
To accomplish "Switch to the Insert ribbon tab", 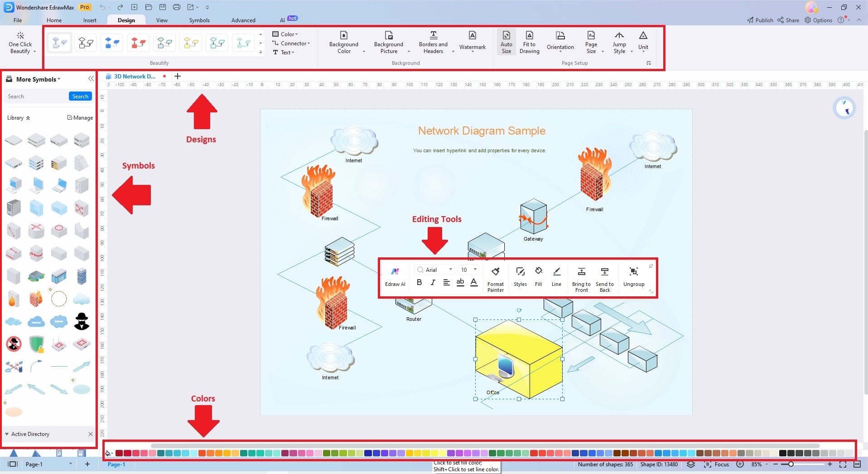I will tap(90, 20).
